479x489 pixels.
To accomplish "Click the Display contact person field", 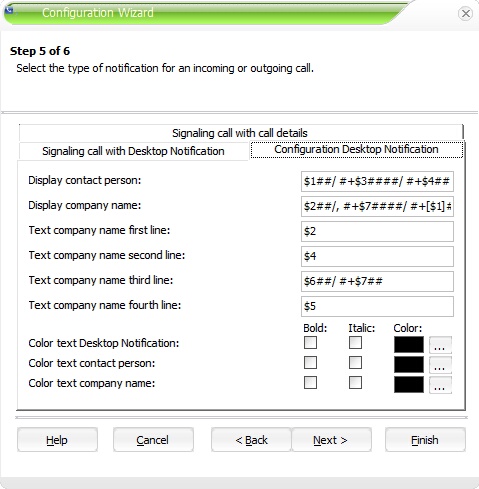I will tap(377, 181).
